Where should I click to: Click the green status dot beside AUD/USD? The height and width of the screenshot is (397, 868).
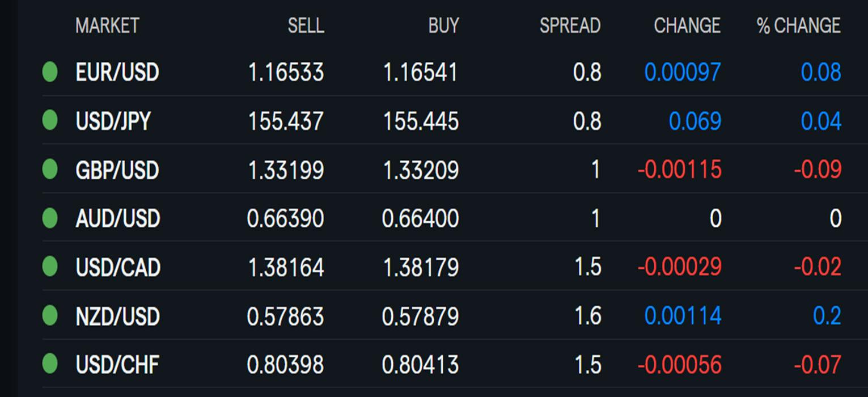tap(50, 218)
